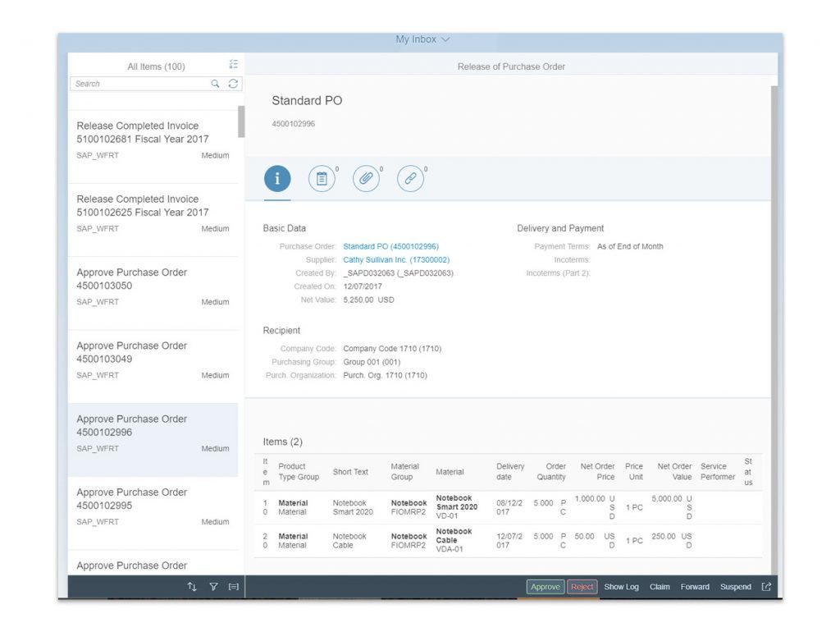Claim the current task
Viewport: 840px width, 632px height.
(x=660, y=587)
